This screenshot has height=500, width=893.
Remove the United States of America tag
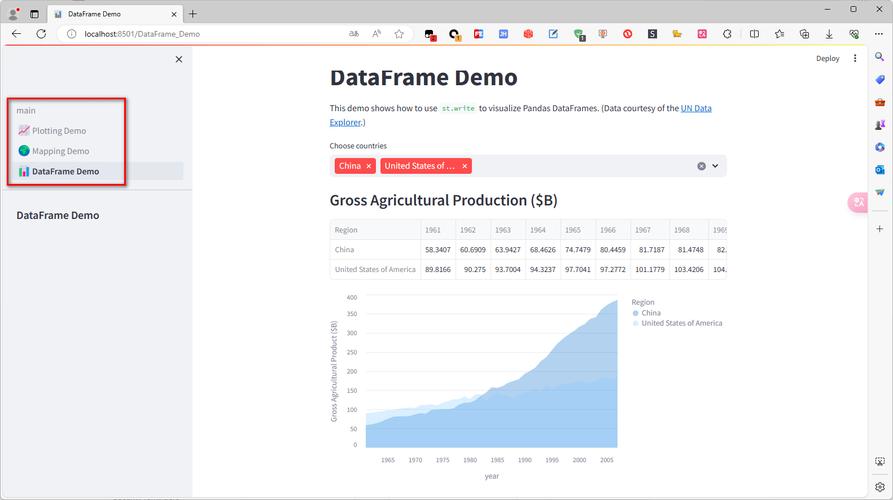tap(464, 166)
